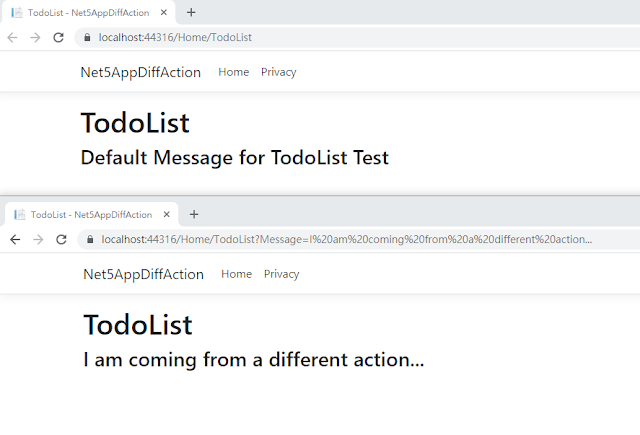The height and width of the screenshot is (435, 640).
Task: Click reload in the Default Message window
Action: click(58, 37)
